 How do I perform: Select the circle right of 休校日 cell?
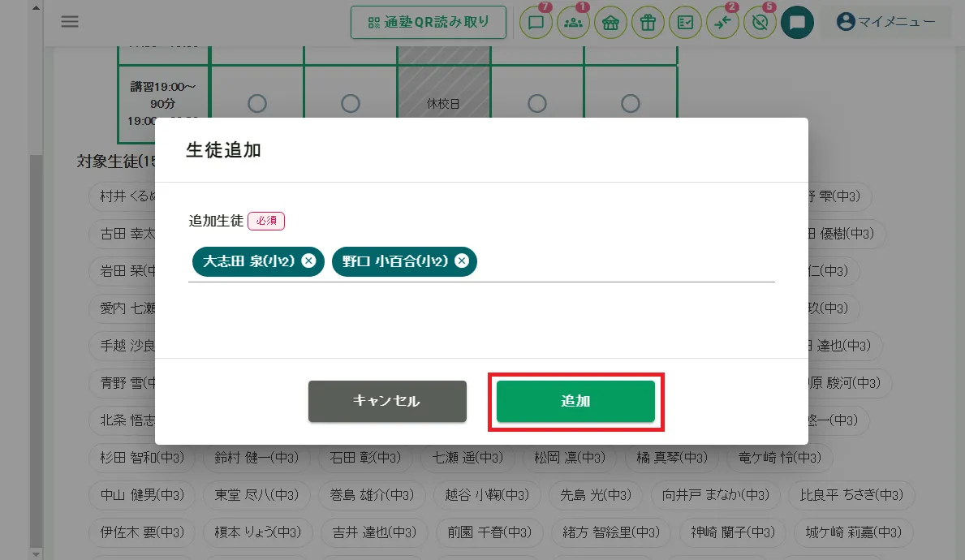537,103
